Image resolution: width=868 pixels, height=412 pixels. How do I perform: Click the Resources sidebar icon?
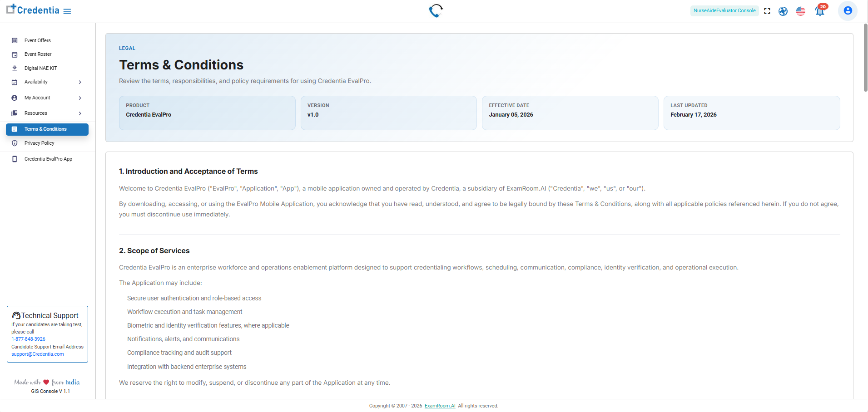click(15, 113)
